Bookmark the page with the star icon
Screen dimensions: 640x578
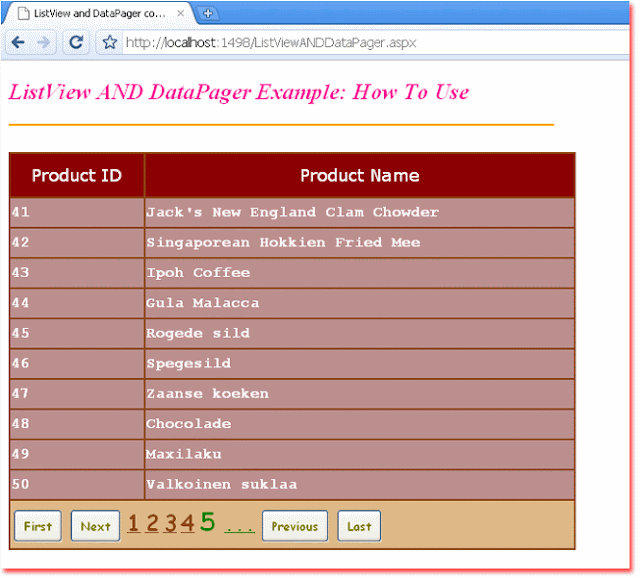point(109,42)
